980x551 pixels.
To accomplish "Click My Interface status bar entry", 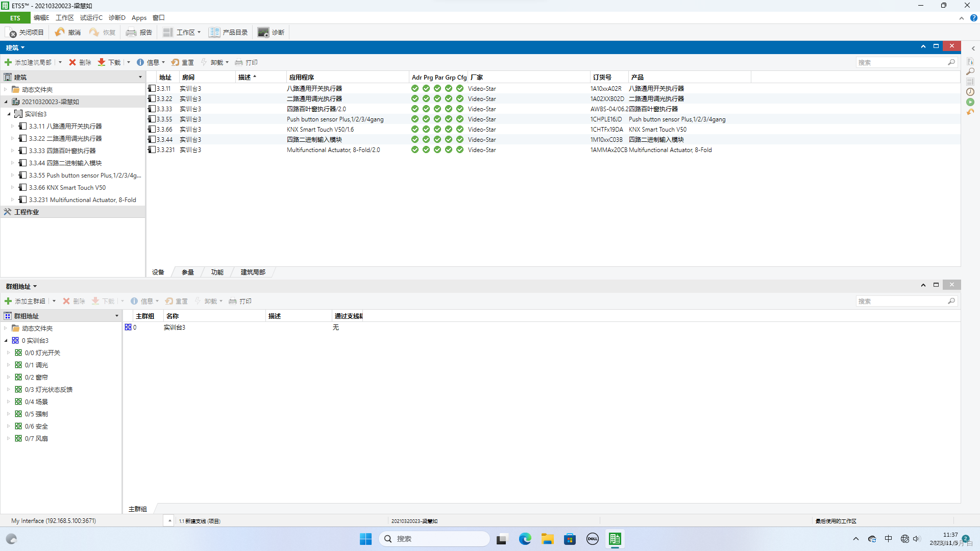I will (54, 521).
